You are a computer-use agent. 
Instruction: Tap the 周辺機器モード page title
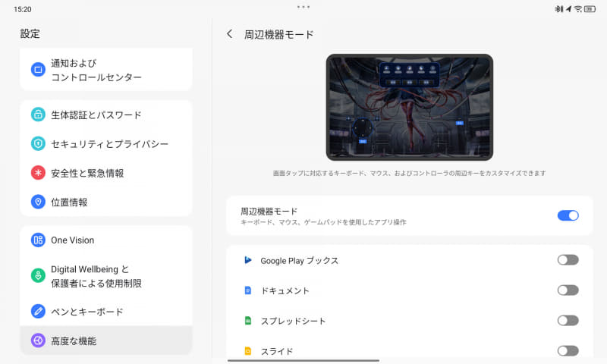[278, 34]
